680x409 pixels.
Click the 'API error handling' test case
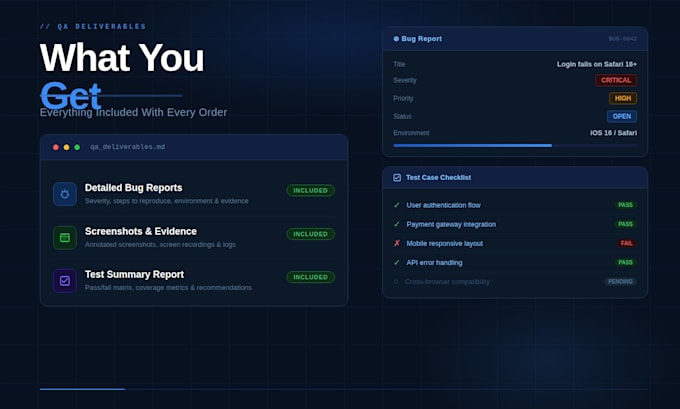(x=434, y=262)
